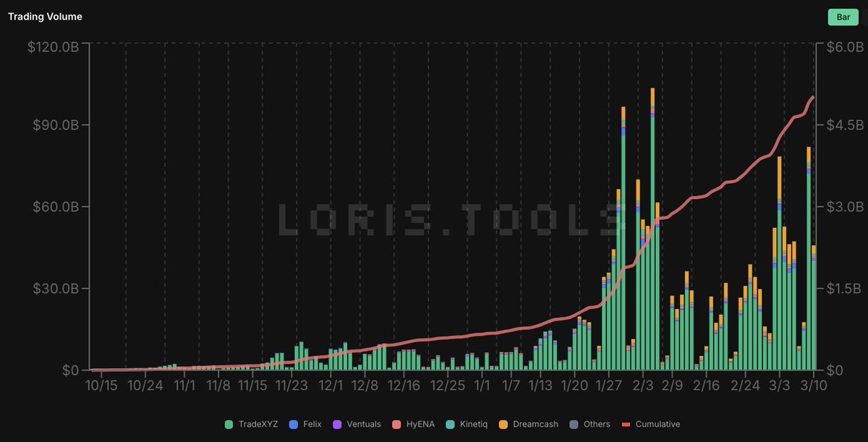868x442 pixels.
Task: Toggle the Felix legend series
Action: click(x=305, y=424)
